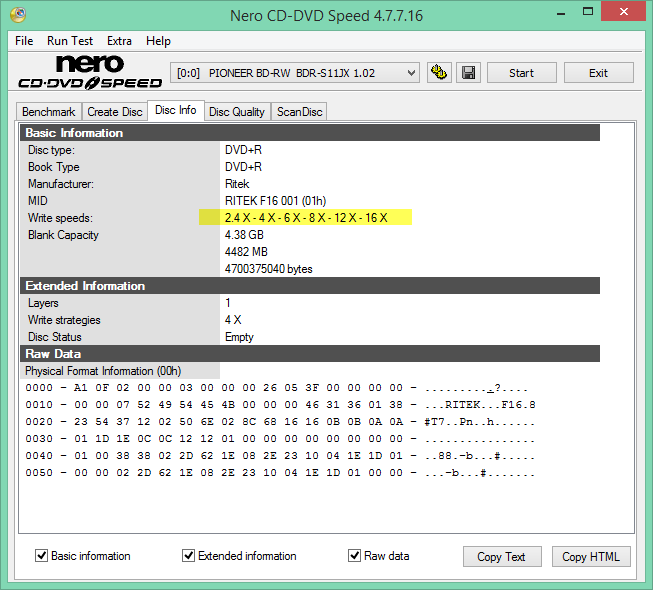Open the File menu

click(24, 41)
